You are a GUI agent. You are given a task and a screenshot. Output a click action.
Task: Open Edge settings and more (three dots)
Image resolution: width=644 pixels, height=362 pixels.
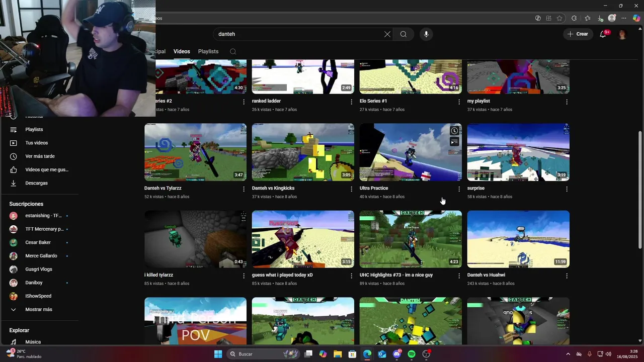tap(624, 18)
